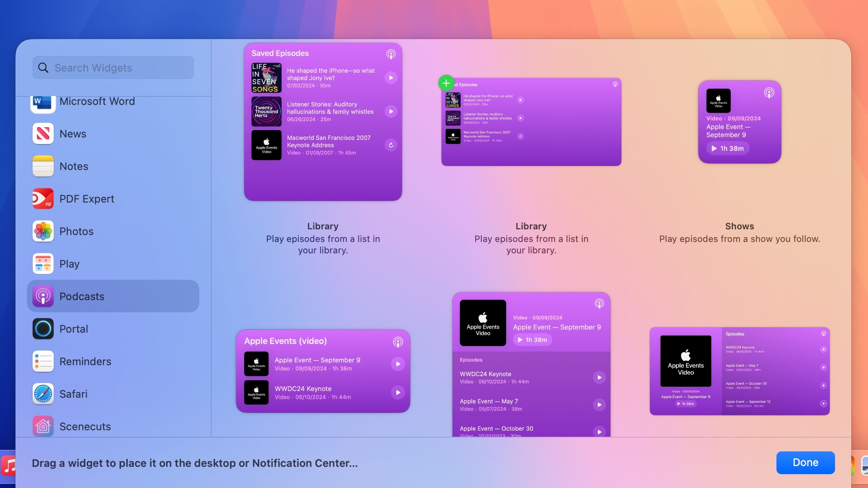Select Microsoft Word in the widget sidebar
Screen dimensions: 868x488
97,101
